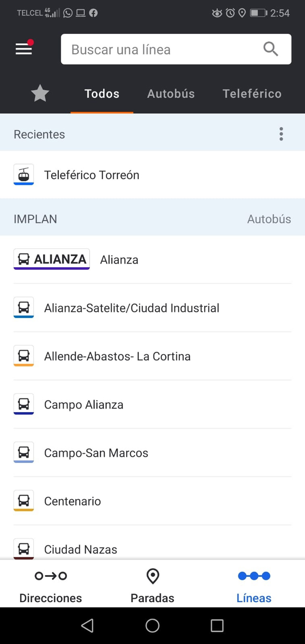Tap the Campo Alianza bus icon

tap(24, 404)
